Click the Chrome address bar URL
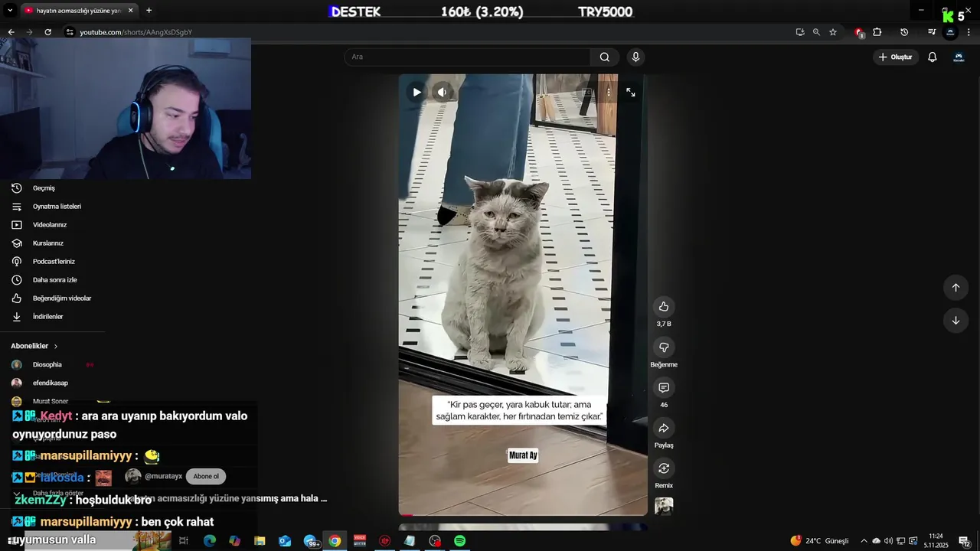 click(x=136, y=32)
